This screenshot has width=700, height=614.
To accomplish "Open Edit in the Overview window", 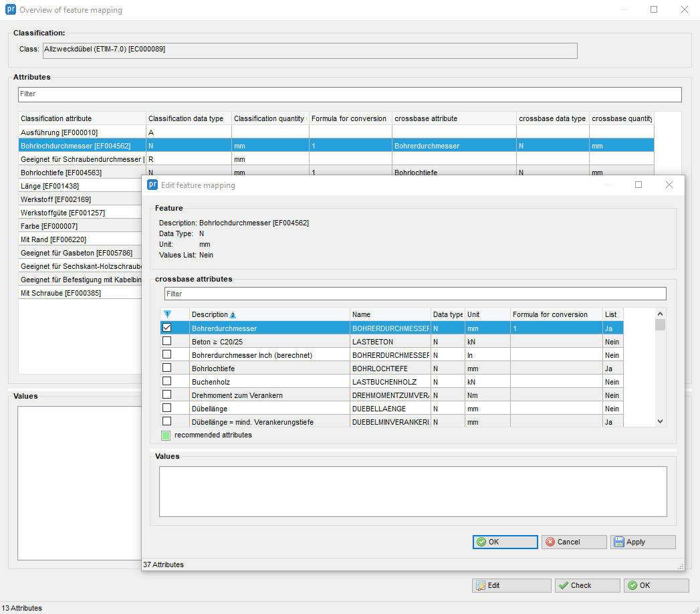I will point(511,585).
